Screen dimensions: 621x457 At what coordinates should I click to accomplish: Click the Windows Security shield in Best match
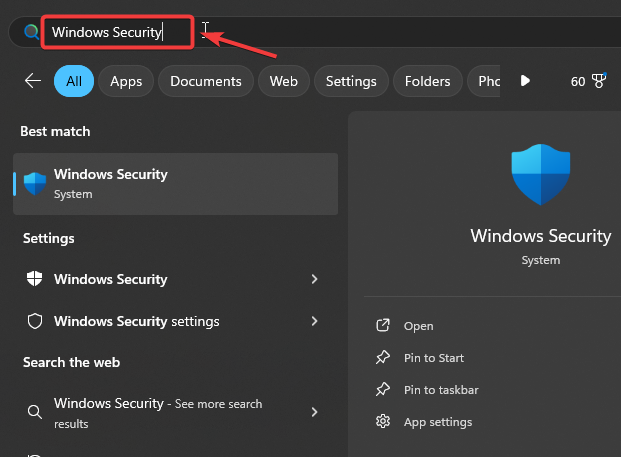pos(35,184)
